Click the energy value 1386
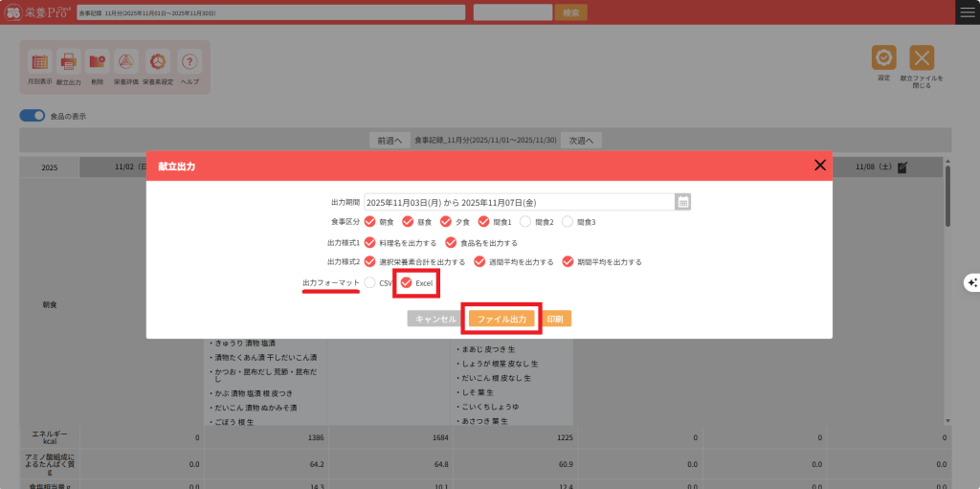 point(315,437)
